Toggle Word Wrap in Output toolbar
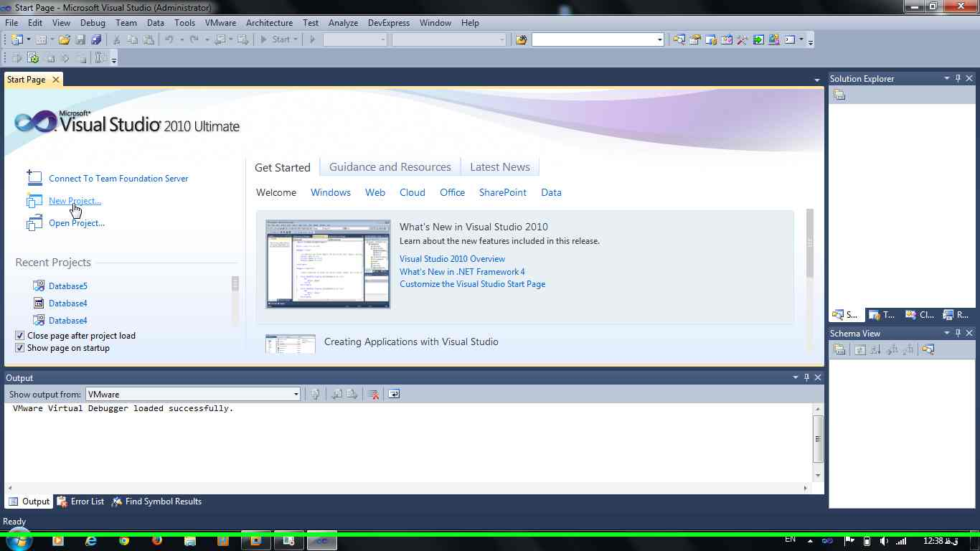Image resolution: width=980 pixels, height=551 pixels. [x=394, y=394]
